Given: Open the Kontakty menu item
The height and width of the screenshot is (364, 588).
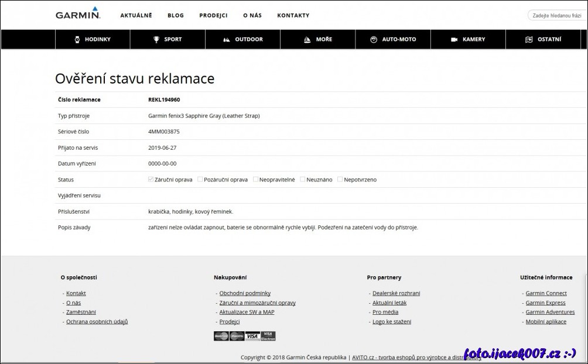Looking at the screenshot, I should coord(293,15).
